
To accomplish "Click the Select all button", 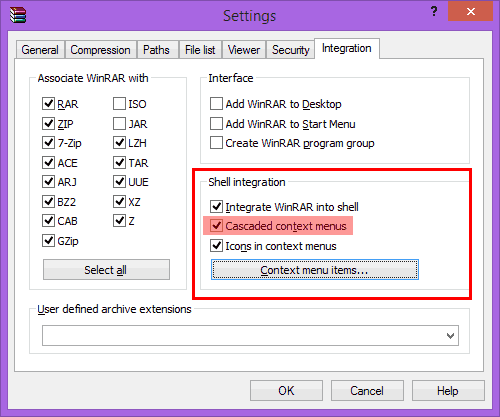I will point(106,269).
